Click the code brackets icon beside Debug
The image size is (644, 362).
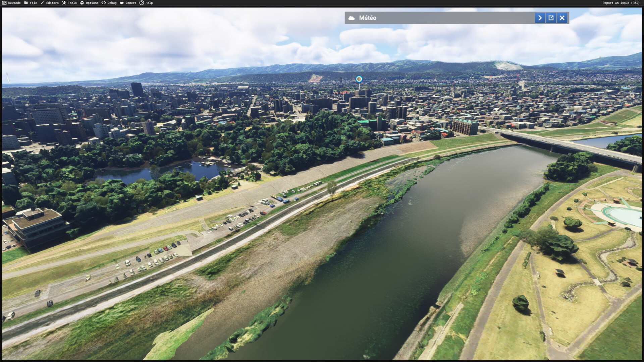click(x=104, y=3)
